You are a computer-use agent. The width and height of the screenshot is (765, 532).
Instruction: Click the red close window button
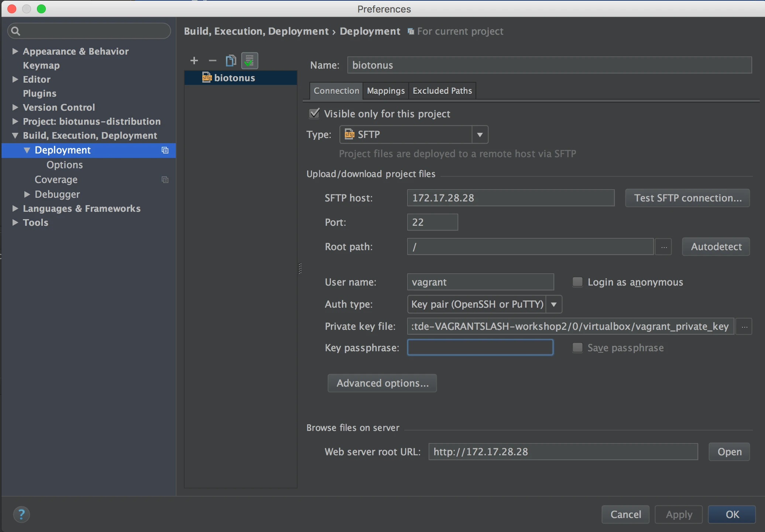tap(12, 9)
